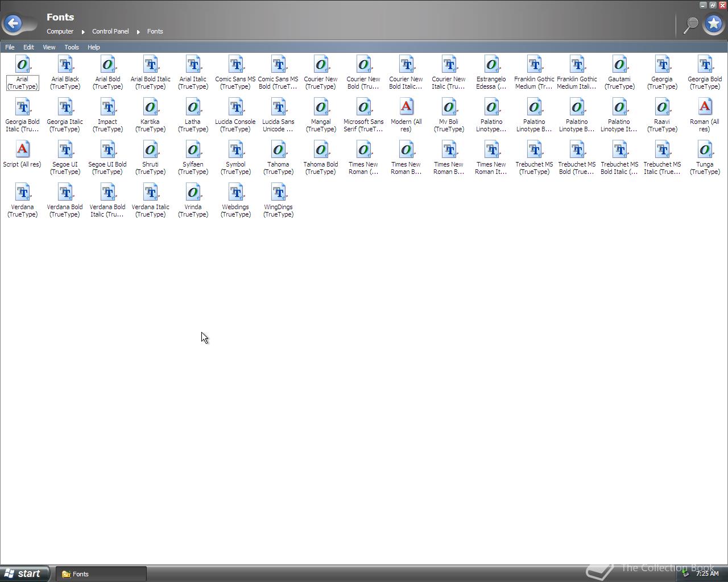Select the Segoe UI Bold font icon
Screen dimensions: 728x582
point(108,149)
